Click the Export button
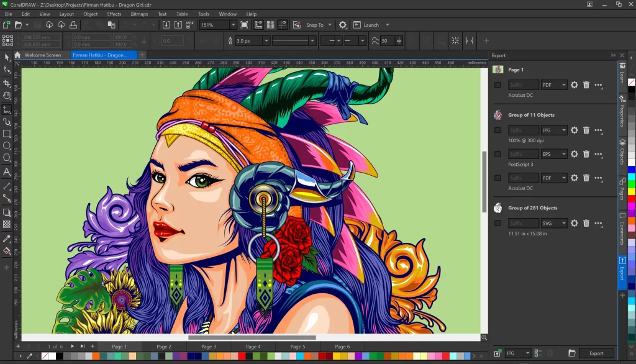Screen dimensions: 636x364 pos(596,353)
